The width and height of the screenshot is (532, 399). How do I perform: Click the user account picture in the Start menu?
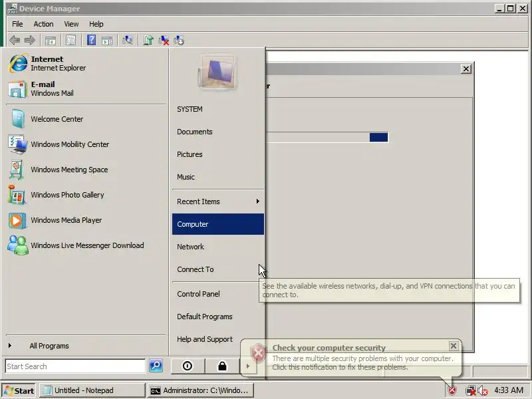pos(217,72)
